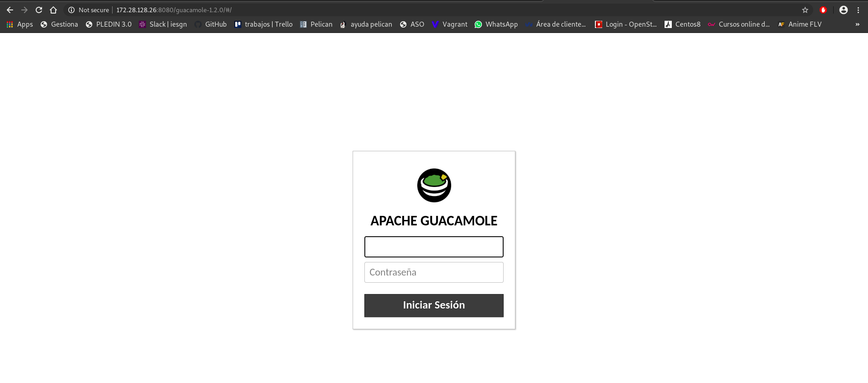Screen dimensions: 868x383
Task: Open the Login - OpenSt... bookmark
Action: tap(626, 24)
